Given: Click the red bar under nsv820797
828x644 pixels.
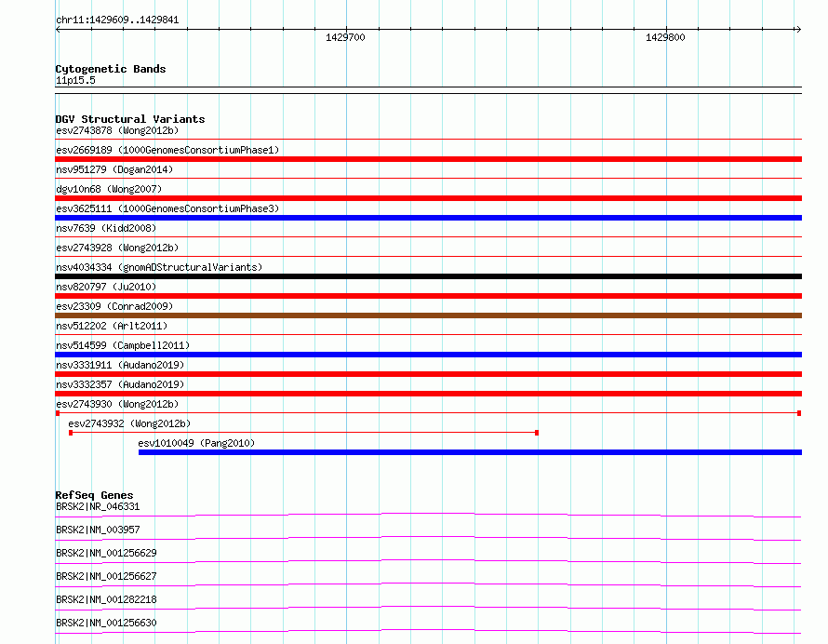Looking at the screenshot, I should 428,296.
